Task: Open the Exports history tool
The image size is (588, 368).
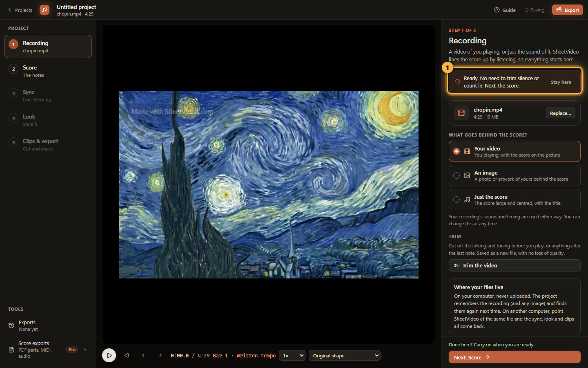Action: point(48,325)
